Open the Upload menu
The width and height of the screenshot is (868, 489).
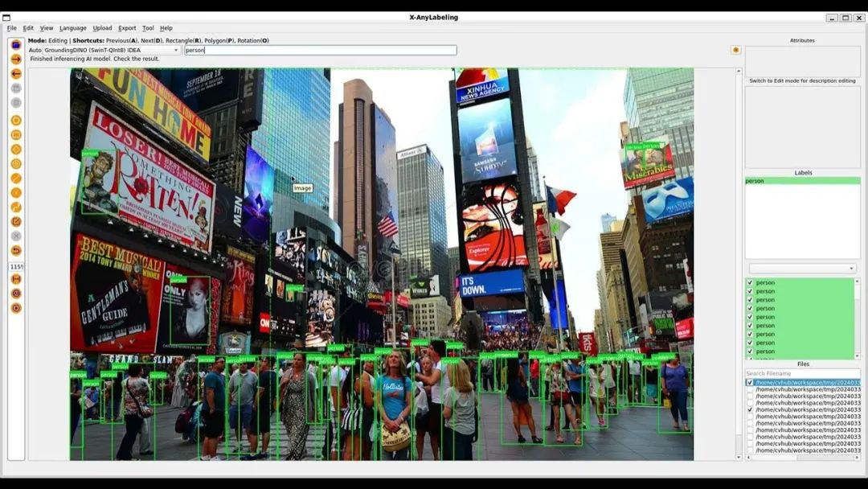102,28
